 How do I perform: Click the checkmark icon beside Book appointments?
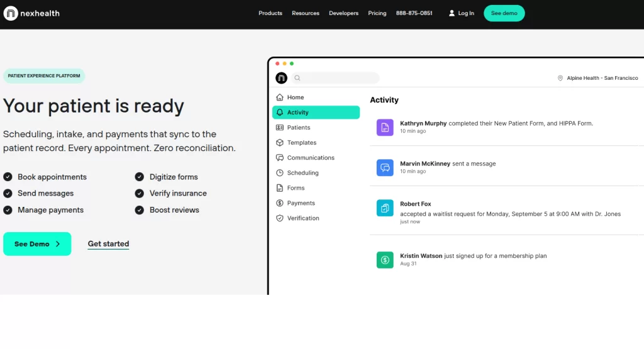click(8, 177)
